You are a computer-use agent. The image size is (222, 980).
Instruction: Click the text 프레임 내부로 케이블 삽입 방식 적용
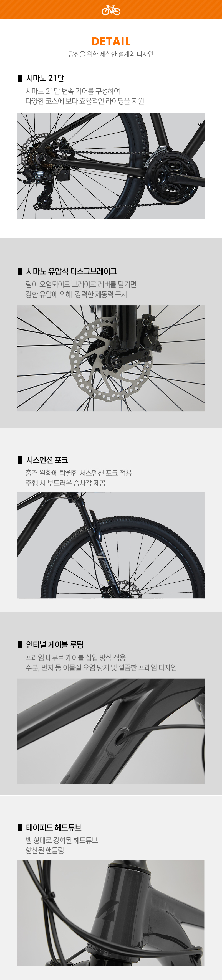point(75,657)
